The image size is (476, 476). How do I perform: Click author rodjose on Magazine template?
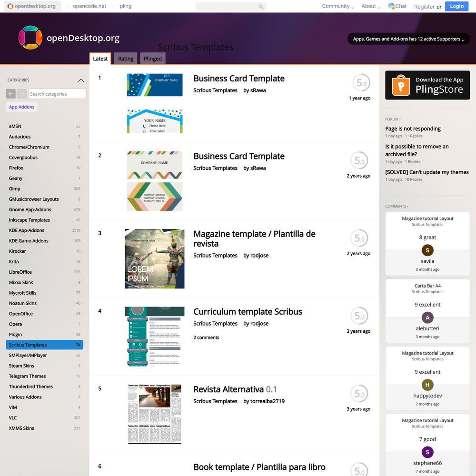point(259,256)
